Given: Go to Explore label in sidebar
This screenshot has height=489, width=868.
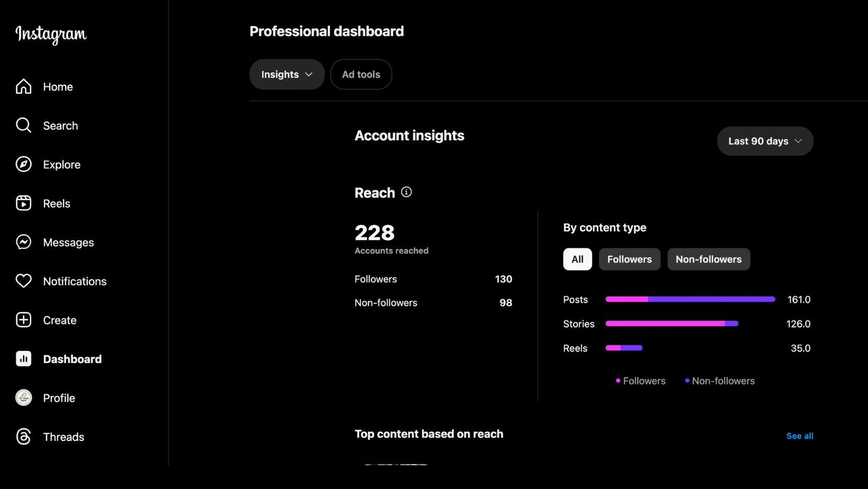Looking at the screenshot, I should tap(62, 165).
